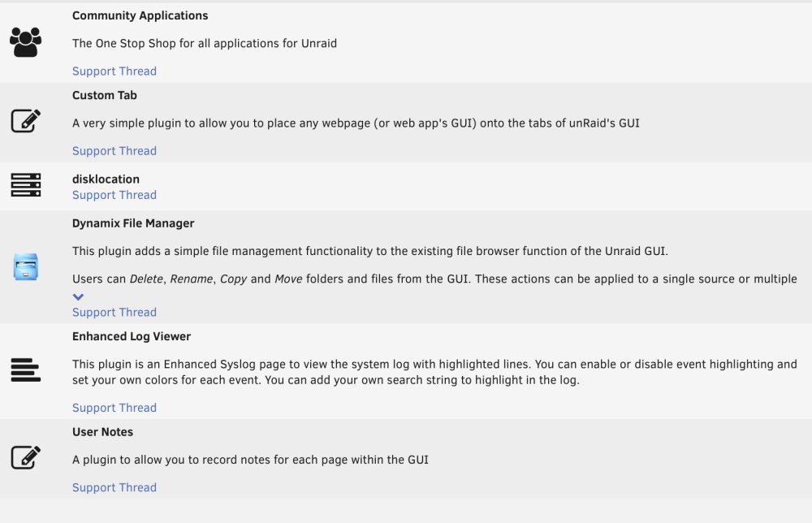The height and width of the screenshot is (523, 812).
Task: Expand the Dynamix File Manager description chevron
Action: tap(78, 297)
